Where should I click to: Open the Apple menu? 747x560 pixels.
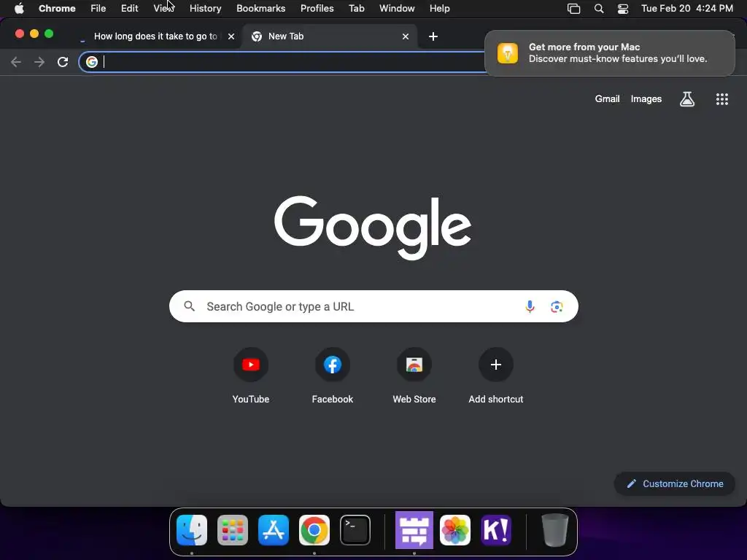tap(19, 9)
